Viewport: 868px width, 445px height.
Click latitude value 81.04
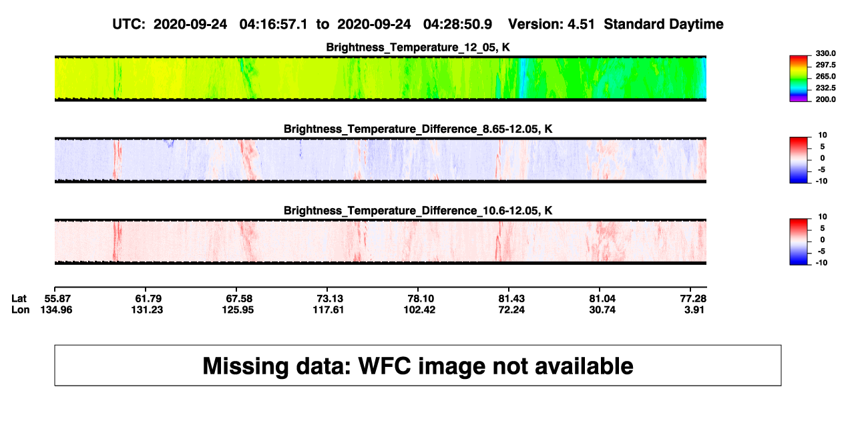click(601, 298)
